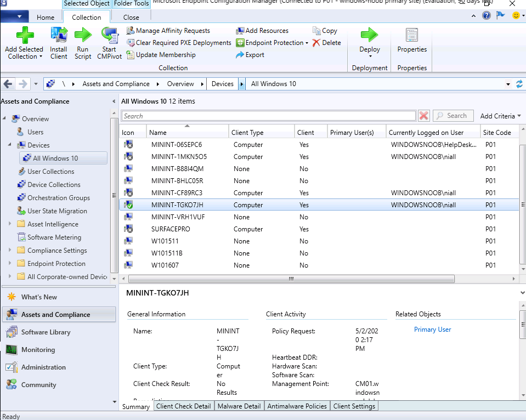526x420 pixels.
Task: Switch to the Client Settings tab
Action: (x=354, y=406)
